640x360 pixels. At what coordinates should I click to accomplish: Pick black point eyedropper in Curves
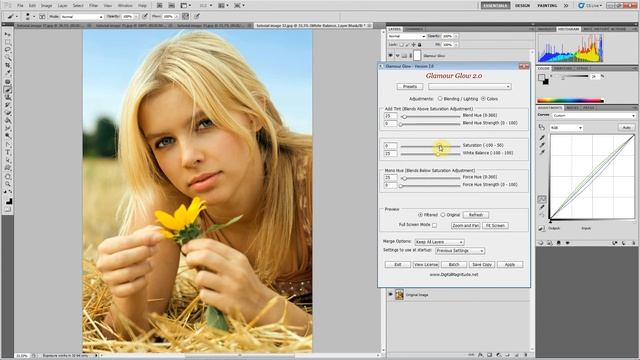[542, 138]
